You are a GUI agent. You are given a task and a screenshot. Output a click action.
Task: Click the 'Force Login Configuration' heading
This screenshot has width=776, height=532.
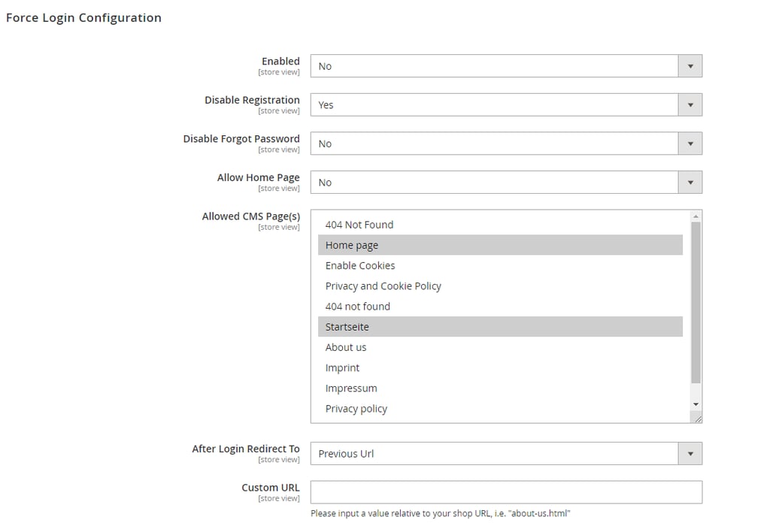(x=83, y=17)
